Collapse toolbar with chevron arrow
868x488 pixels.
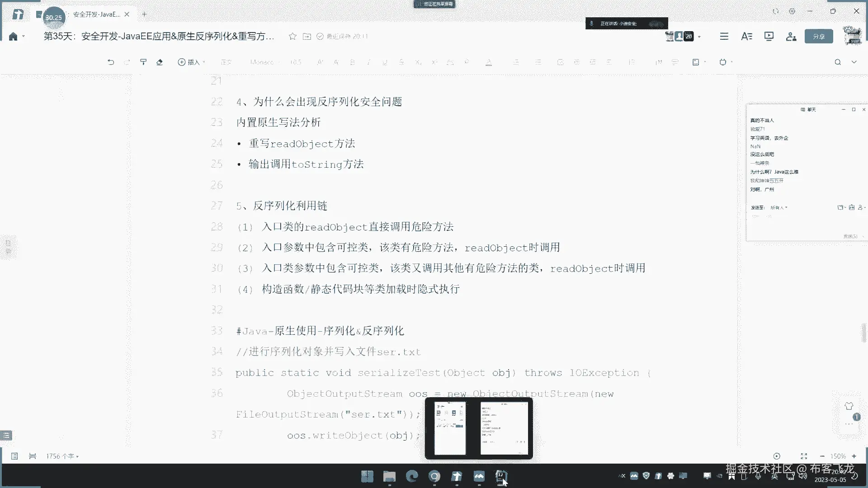[x=854, y=62]
